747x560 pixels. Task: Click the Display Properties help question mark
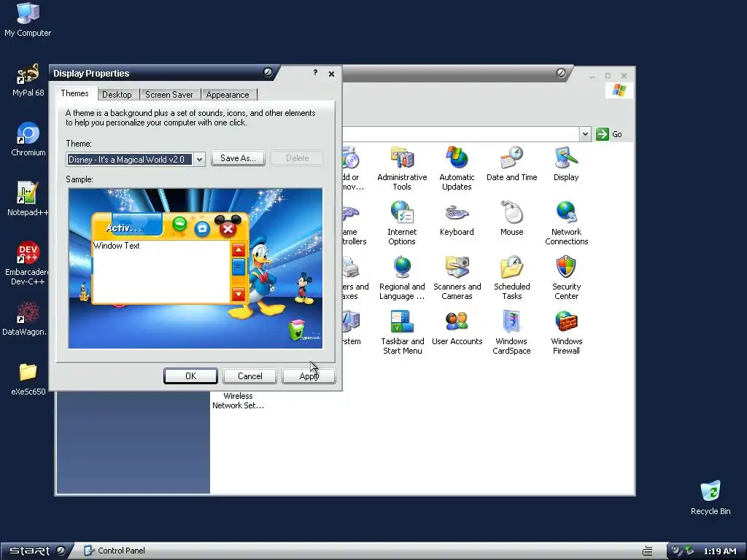click(315, 72)
